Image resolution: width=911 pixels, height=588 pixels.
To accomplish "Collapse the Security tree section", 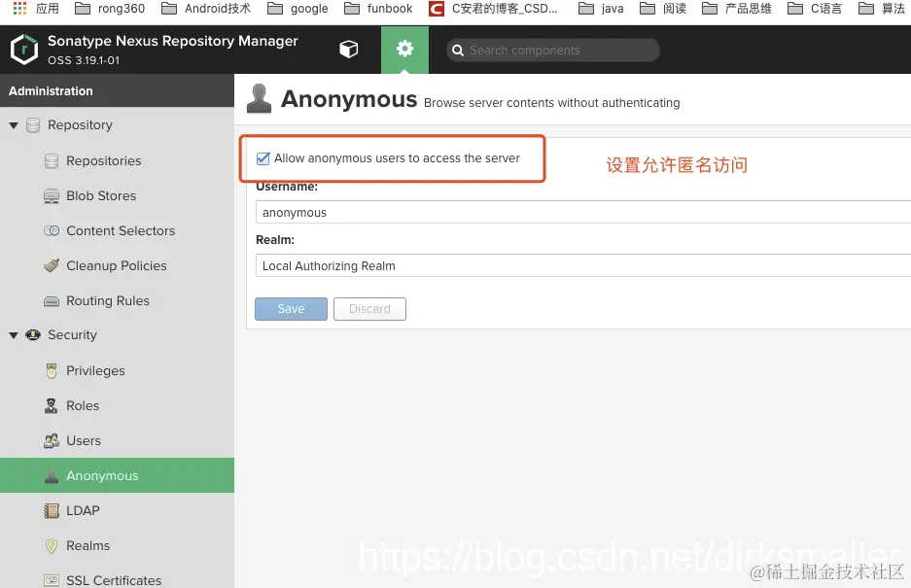I will pos(14,335).
